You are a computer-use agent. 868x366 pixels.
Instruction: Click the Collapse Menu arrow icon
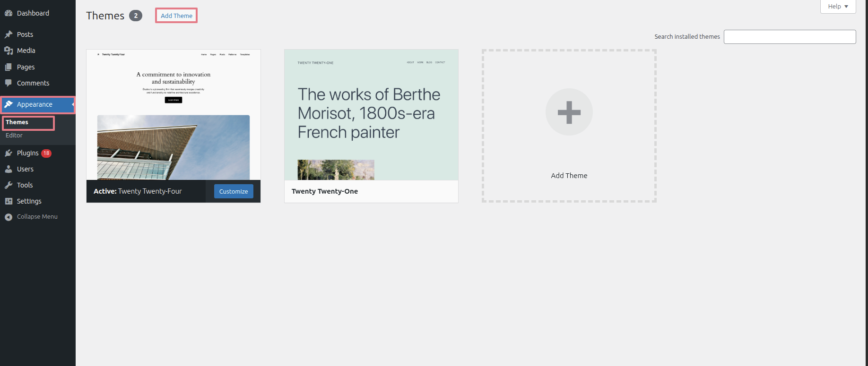[x=9, y=217]
